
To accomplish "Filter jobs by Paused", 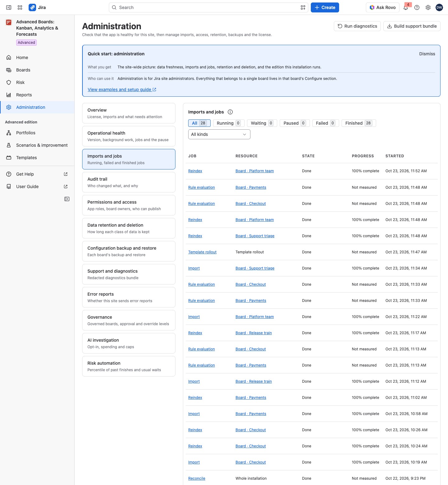I will point(295,123).
